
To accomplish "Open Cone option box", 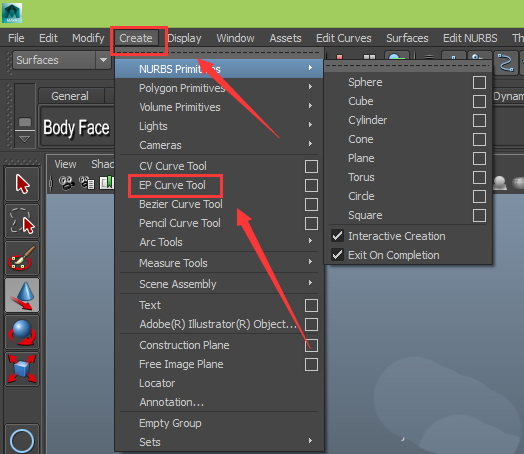I will (479, 139).
